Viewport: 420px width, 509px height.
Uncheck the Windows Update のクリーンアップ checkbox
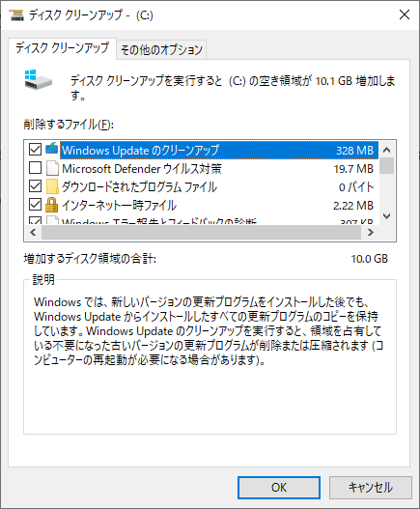(x=35, y=150)
